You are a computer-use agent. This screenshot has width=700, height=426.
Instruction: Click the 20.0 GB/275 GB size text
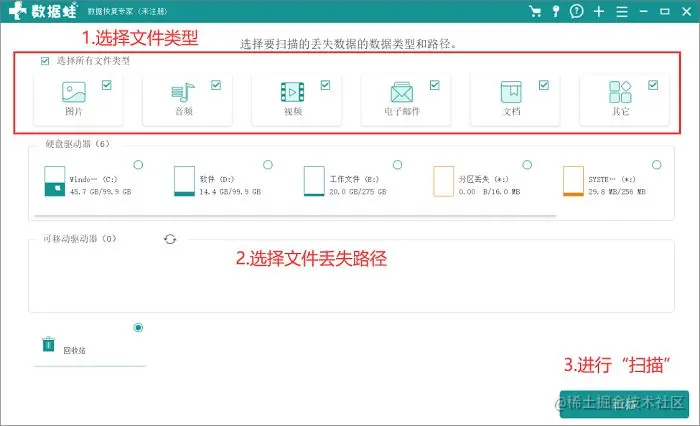click(x=358, y=192)
